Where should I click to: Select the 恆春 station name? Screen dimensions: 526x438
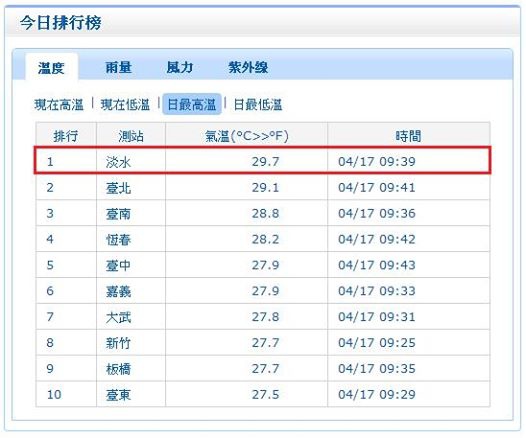118,239
